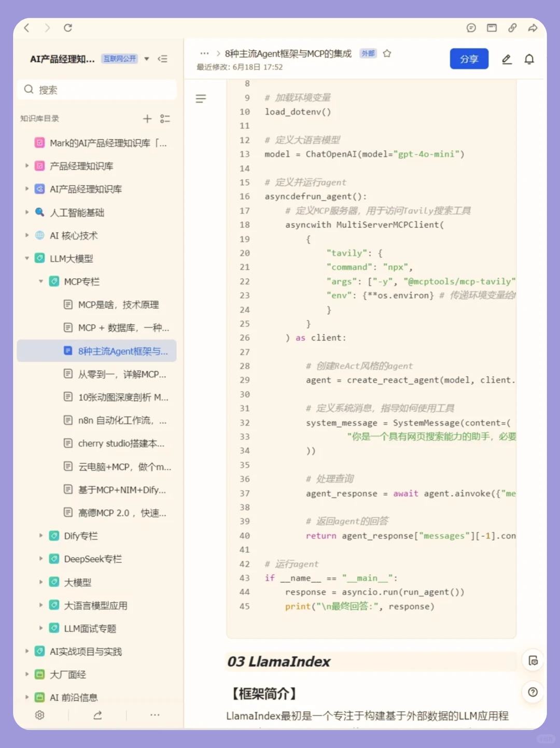The width and height of the screenshot is (560, 748).
Task: Open the document outline icon
Action: [x=201, y=98]
